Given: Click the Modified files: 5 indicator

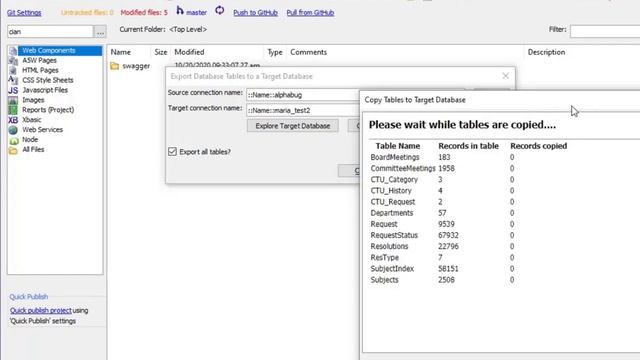Looking at the screenshot, I should 144,13.
